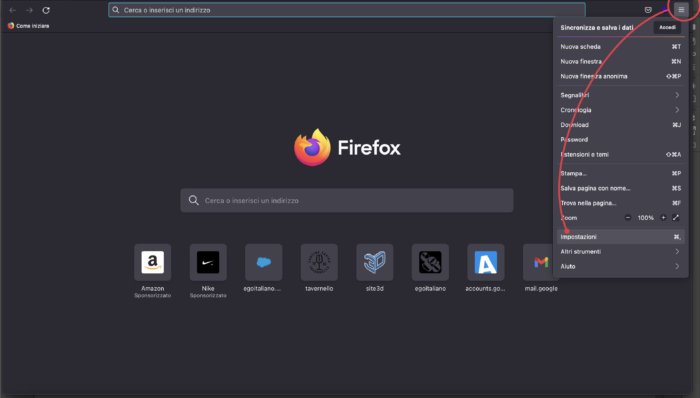This screenshot has width=700, height=398.
Task: Expand the Cronologia submenu
Action: point(621,110)
